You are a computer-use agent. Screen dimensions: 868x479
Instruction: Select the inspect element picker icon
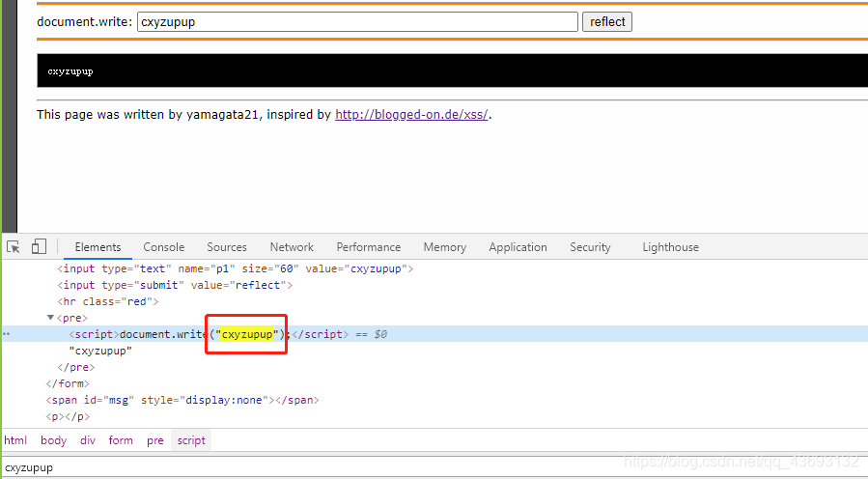14,247
